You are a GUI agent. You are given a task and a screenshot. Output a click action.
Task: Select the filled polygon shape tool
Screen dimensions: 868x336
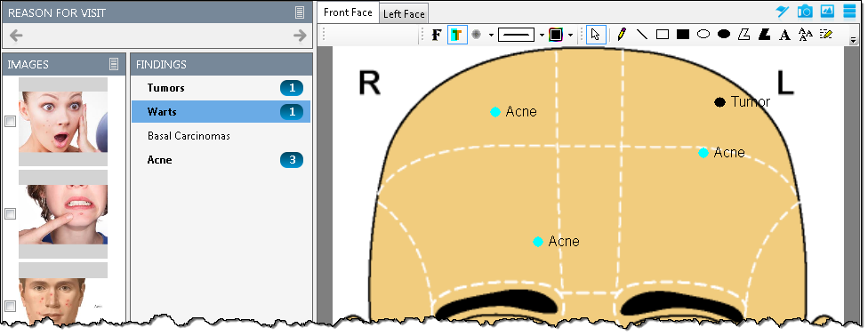(765, 35)
